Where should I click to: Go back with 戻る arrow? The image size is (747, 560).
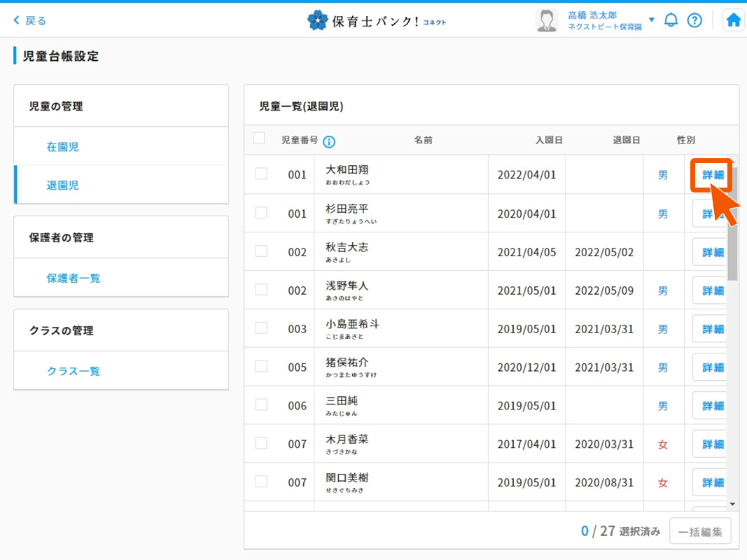29,20
